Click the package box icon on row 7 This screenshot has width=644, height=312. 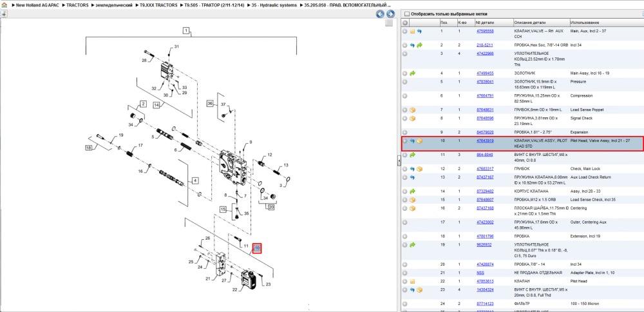412,110
